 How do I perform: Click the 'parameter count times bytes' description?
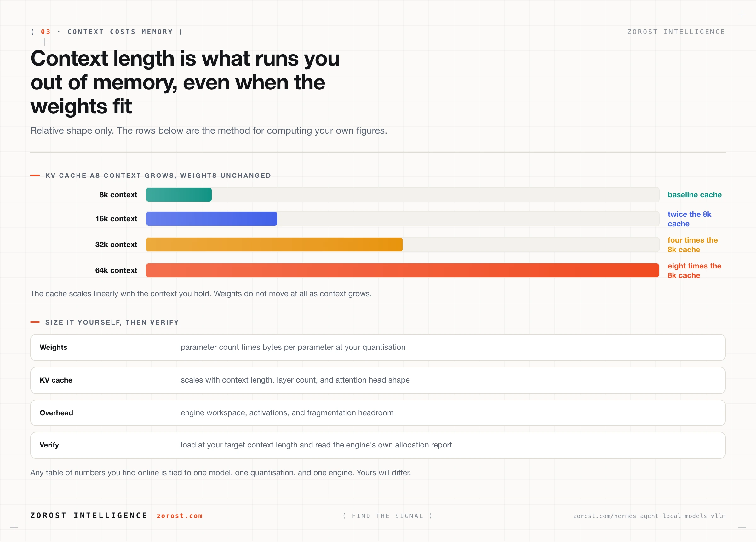pos(293,347)
